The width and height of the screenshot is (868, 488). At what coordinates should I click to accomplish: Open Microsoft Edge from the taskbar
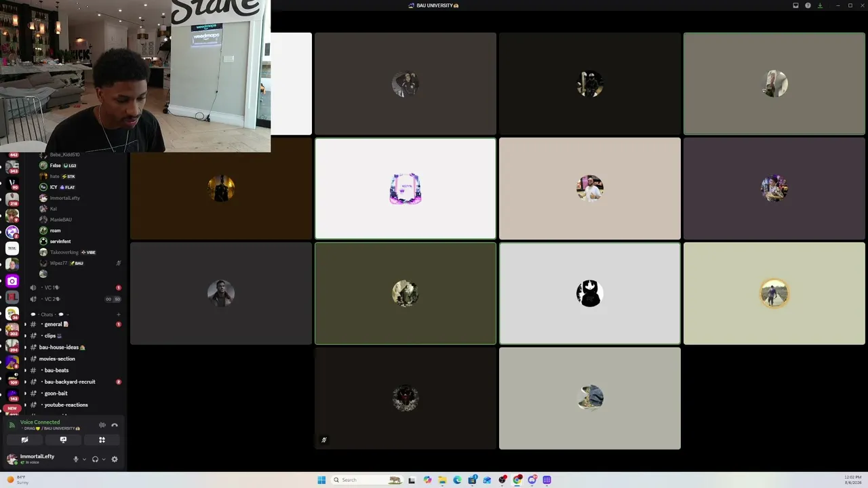457,480
